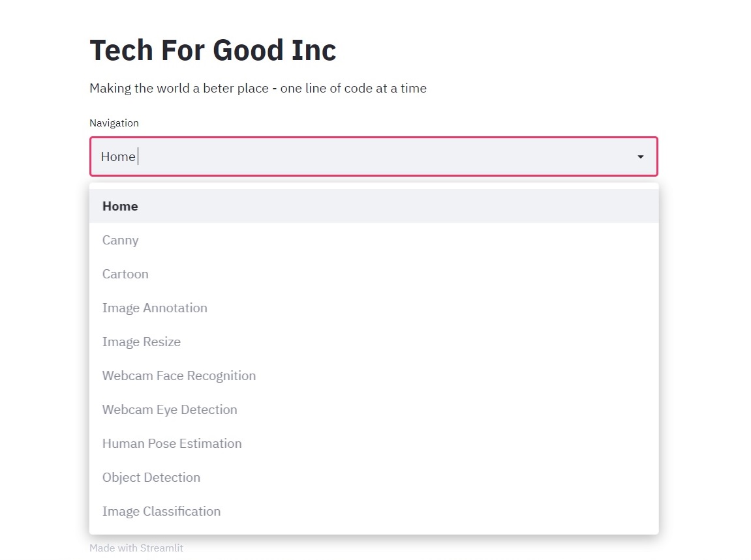
Task: Click the tagline below the heading
Action: coord(258,88)
